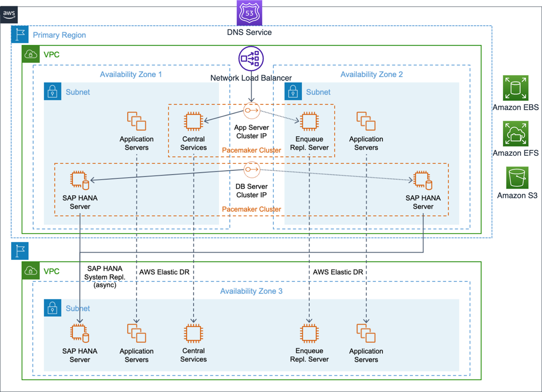Click the App Server Cluster IP icon
This screenshot has width=542, height=392.
(x=252, y=111)
